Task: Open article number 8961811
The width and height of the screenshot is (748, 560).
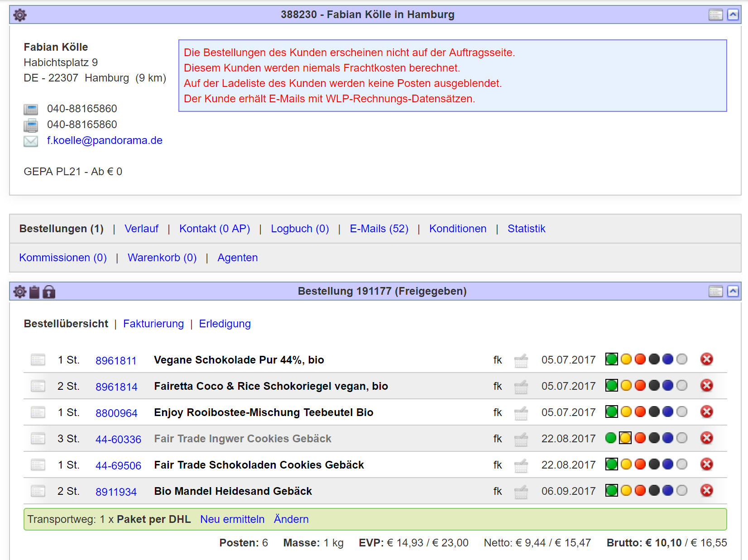Action: point(116,360)
